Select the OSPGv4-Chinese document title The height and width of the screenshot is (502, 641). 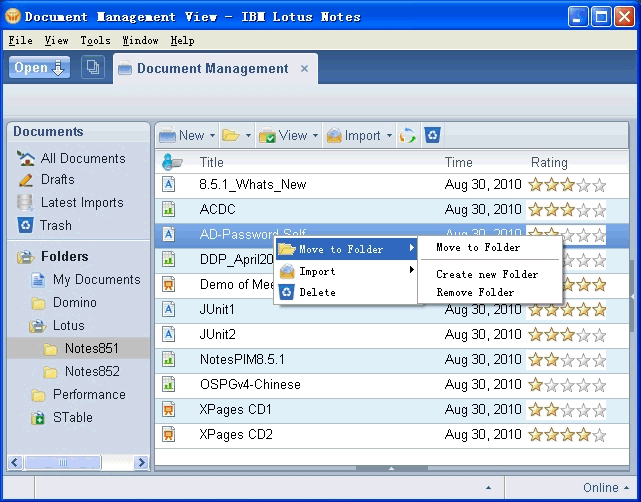tap(250, 384)
